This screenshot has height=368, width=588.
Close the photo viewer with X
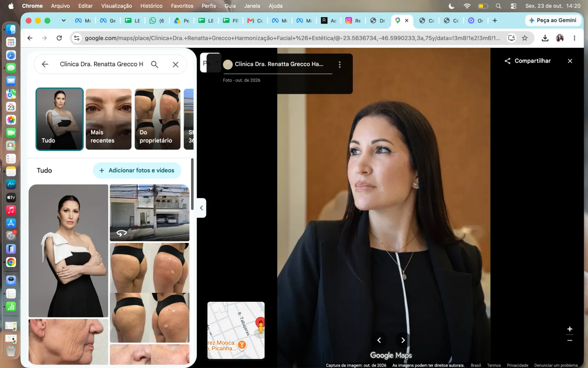coord(570,61)
